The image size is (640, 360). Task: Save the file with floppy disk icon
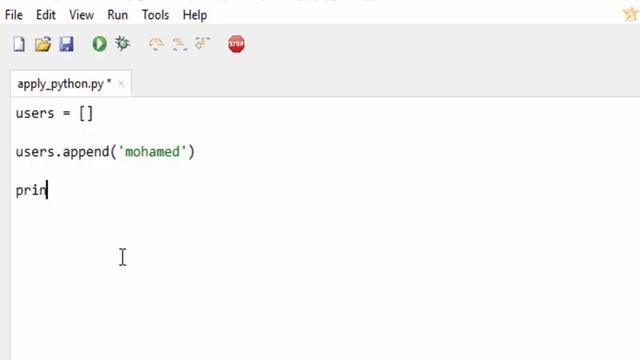[x=67, y=44]
